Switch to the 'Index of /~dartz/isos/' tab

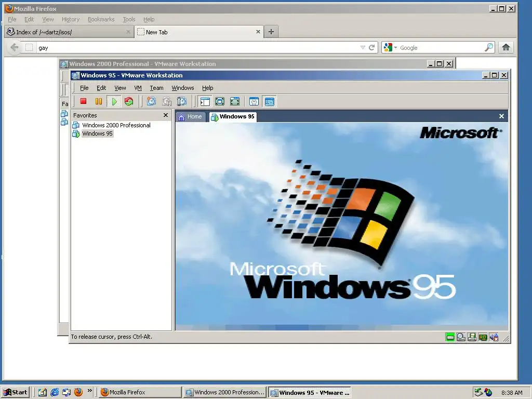(x=69, y=32)
